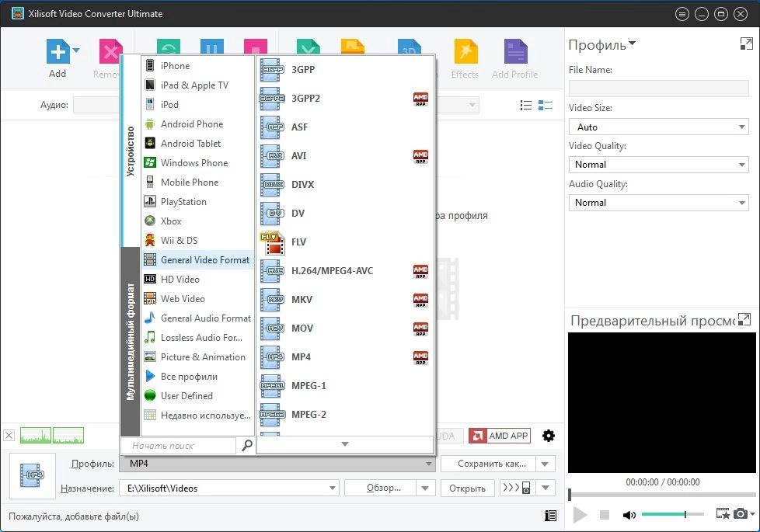The image size is (760, 532).
Task: Choose Недавно используемые category
Action: [x=197, y=415]
